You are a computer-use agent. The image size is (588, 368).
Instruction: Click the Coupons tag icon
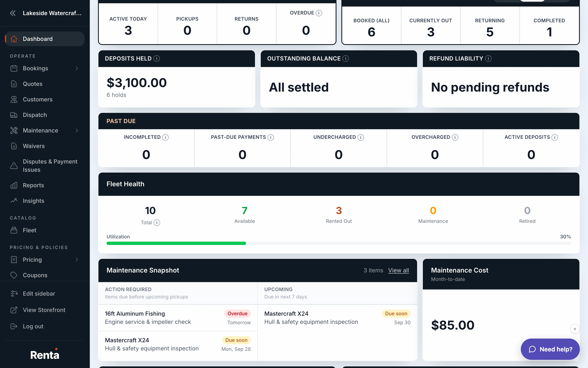[14, 275]
